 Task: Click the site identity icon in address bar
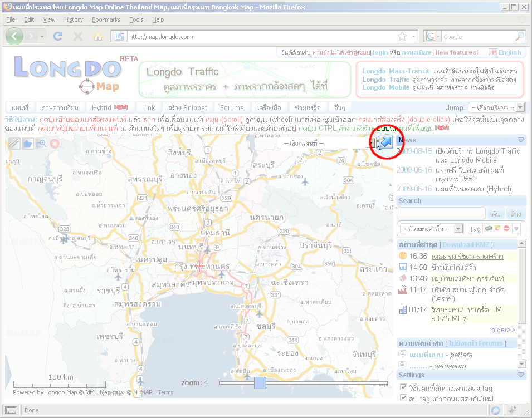click(119, 36)
